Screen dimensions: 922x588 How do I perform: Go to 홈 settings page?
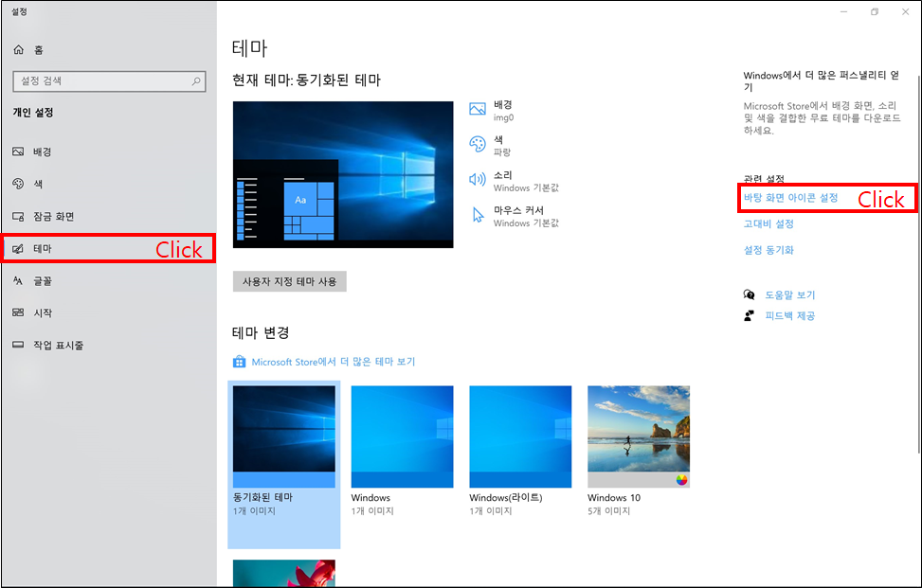coord(108,50)
